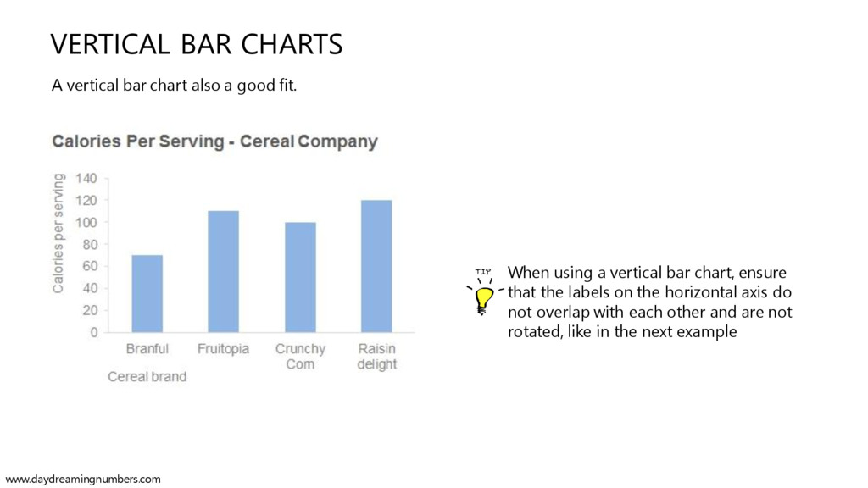Click the Raisin delight bar
The width and height of the screenshot is (868, 488).
(376, 266)
